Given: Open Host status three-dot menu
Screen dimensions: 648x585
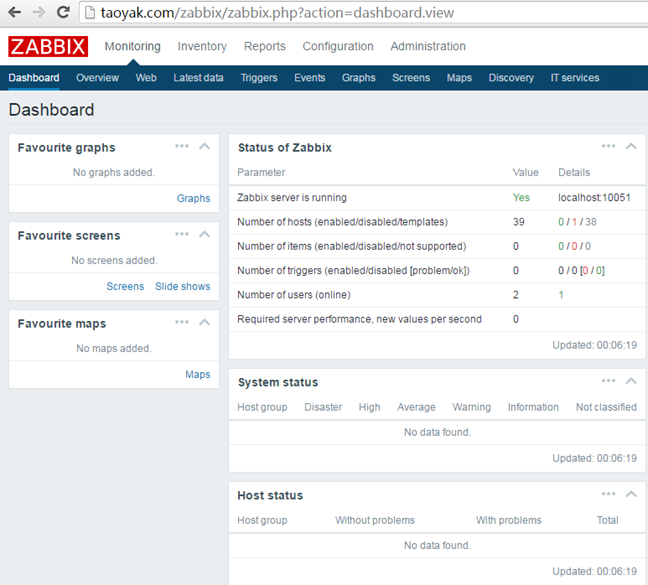Looking at the screenshot, I should 608,494.
